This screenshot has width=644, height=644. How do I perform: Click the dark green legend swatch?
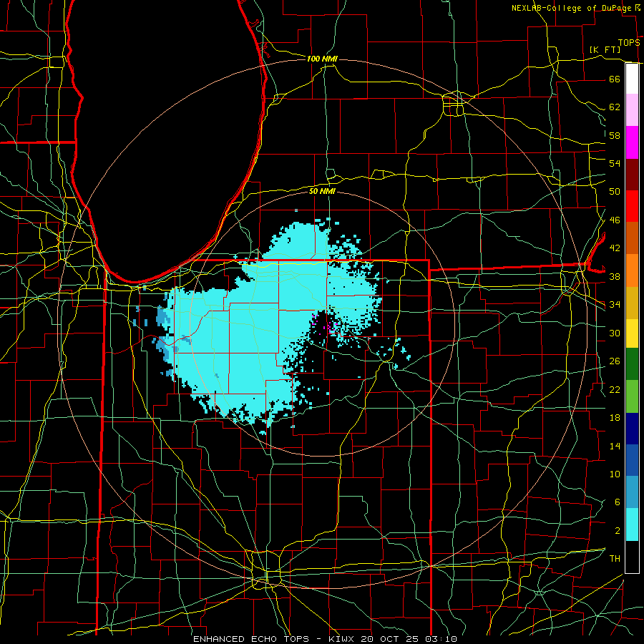tap(632, 364)
